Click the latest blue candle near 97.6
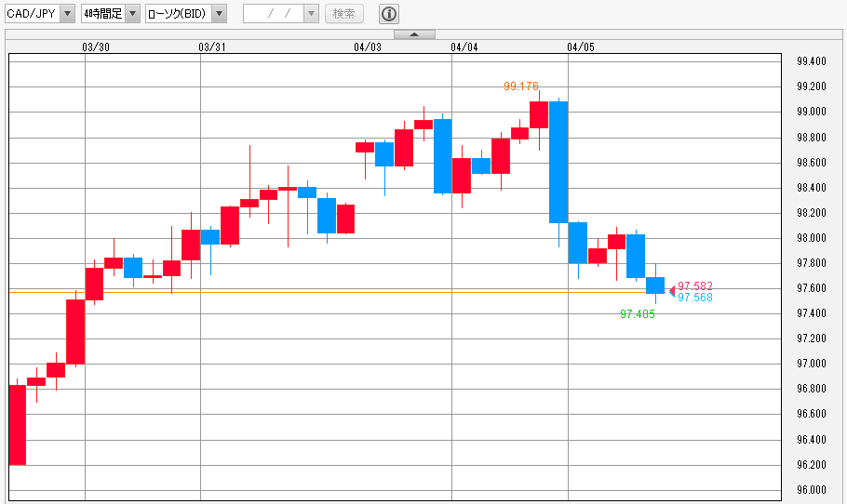 [x=655, y=285]
